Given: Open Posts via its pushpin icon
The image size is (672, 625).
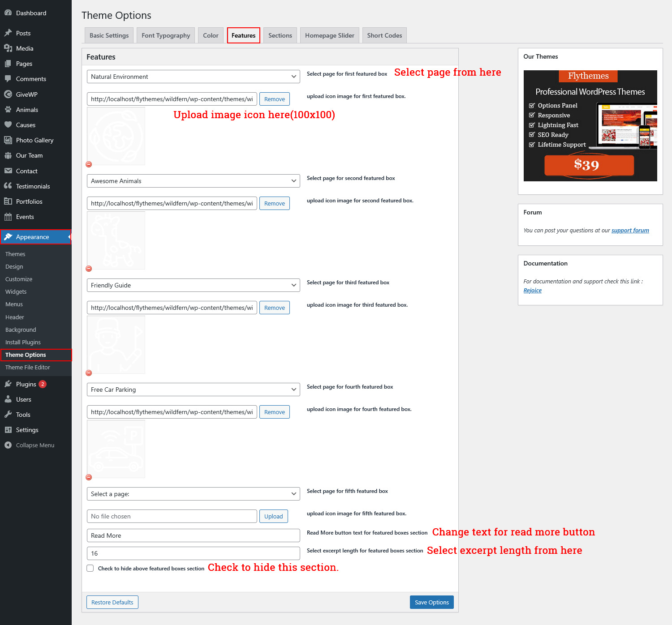Looking at the screenshot, I should pyautogui.click(x=8, y=33).
